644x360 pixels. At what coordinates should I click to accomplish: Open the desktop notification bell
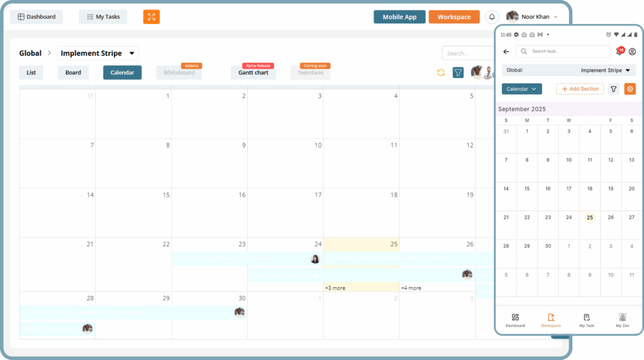pyautogui.click(x=492, y=17)
